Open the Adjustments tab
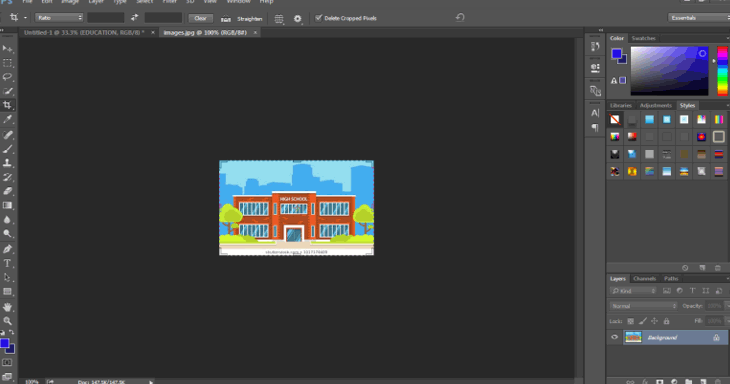The image size is (730, 384). pyautogui.click(x=656, y=105)
